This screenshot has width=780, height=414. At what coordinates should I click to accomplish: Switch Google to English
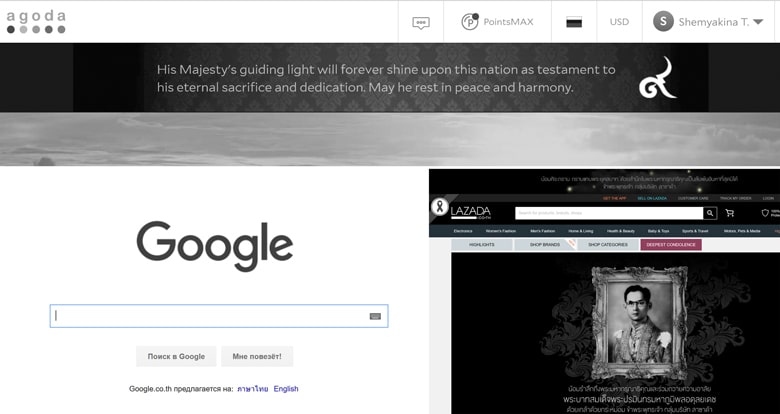[x=286, y=389]
